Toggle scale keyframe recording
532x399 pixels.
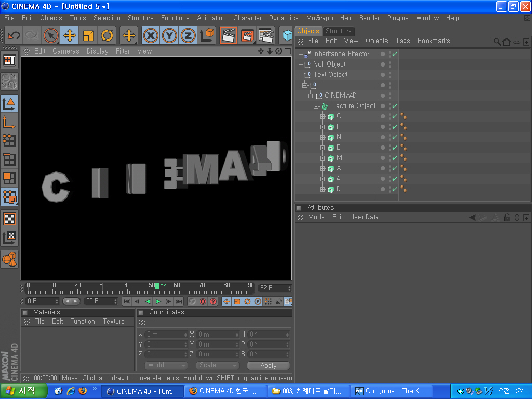[237, 301]
